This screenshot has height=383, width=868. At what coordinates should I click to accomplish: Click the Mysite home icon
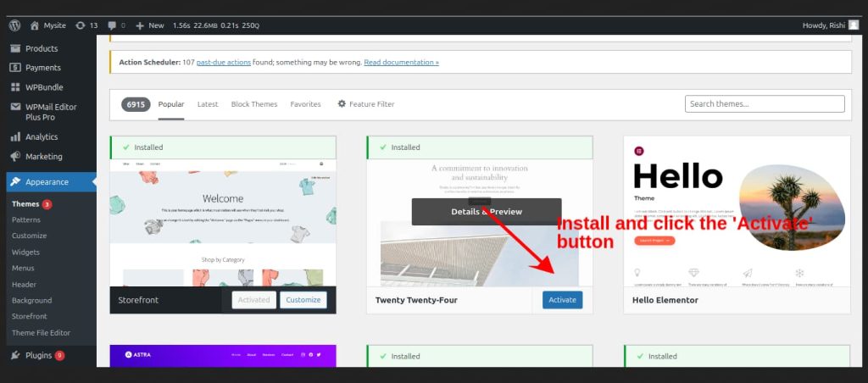pyautogui.click(x=35, y=25)
